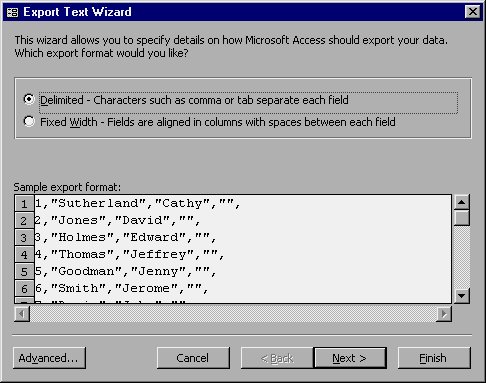Click the Export Text Wizard title bar icon

pos(12,12)
